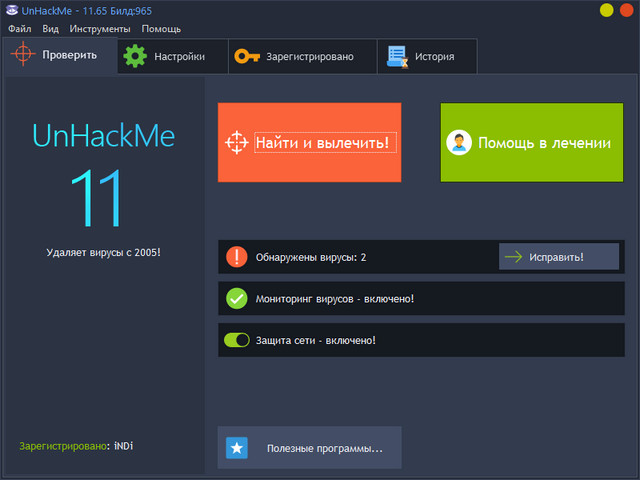Switch to the Настройки tab
640x480 pixels.
coord(172,57)
